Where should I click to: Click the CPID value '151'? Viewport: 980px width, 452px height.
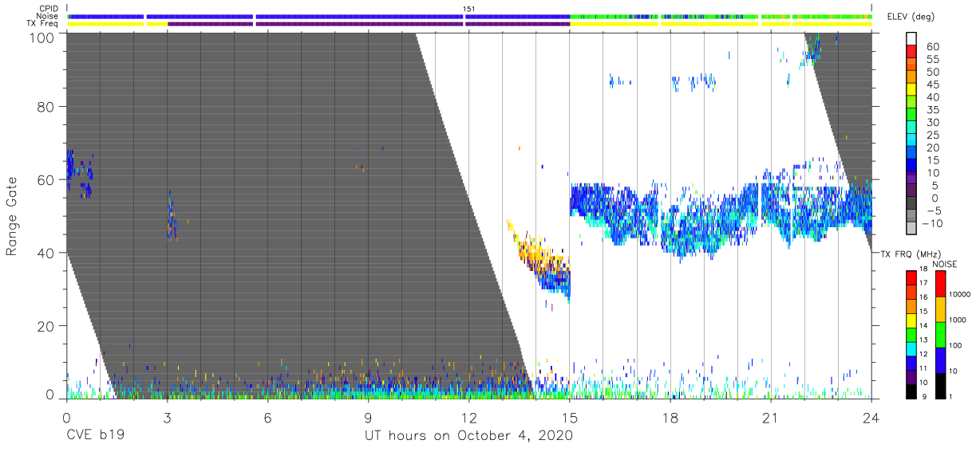click(x=469, y=9)
